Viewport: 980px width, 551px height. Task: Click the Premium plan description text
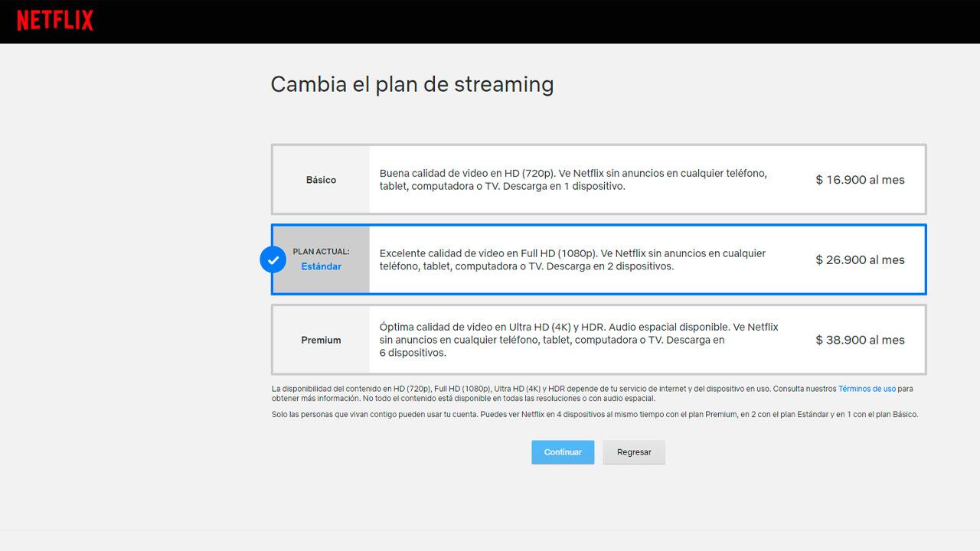(x=579, y=339)
